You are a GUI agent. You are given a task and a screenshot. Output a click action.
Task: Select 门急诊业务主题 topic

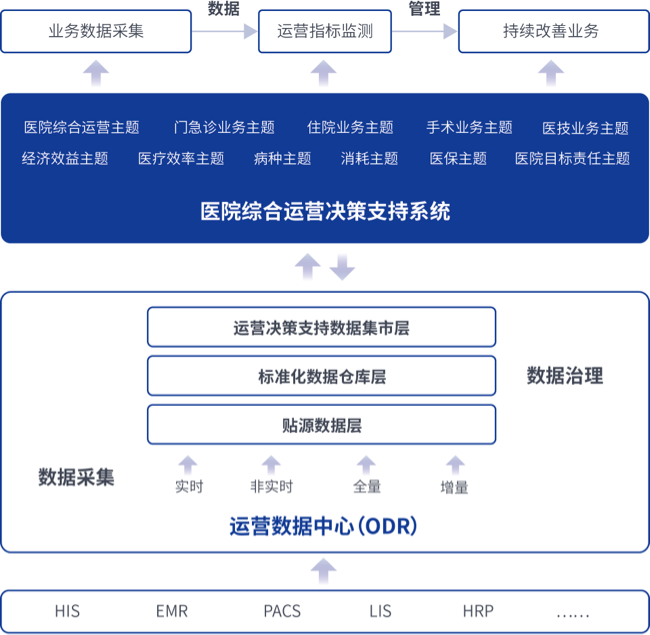coord(224,127)
